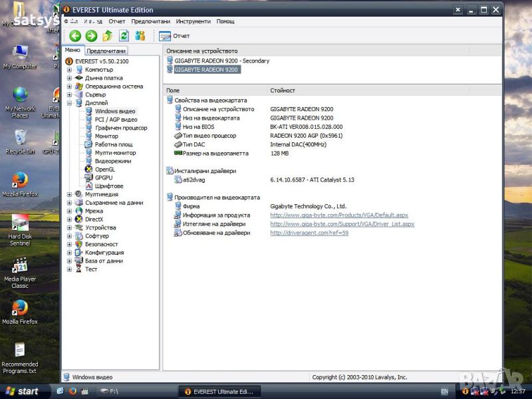The image size is (532, 399).
Task: Click the users icon in toolbar
Action: coord(140,36)
